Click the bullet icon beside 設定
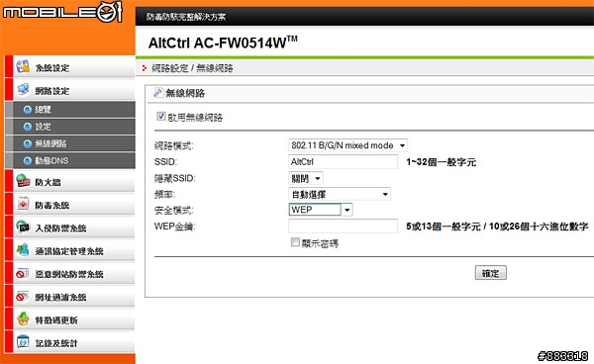The height and width of the screenshot is (364, 594). (x=28, y=127)
